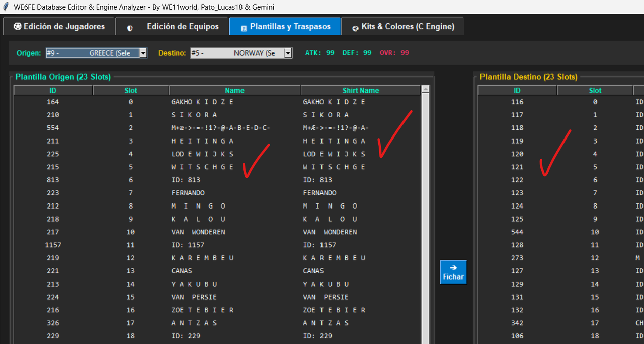This screenshot has width=644, height=344.
Task: Click the half-circle icon on Equipos tab
Action: (130, 28)
